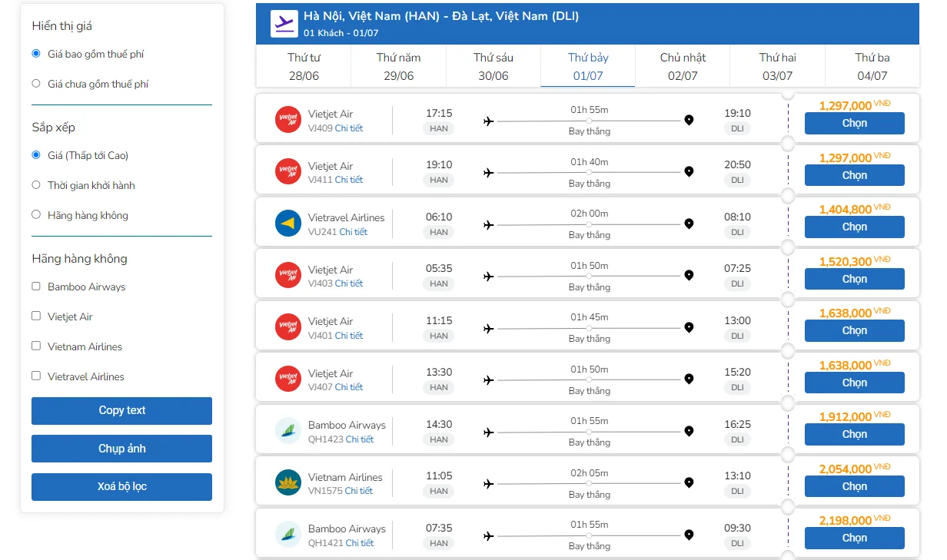
Task: Open 'Chi tiết' link for flight VU241
Action: [354, 232]
